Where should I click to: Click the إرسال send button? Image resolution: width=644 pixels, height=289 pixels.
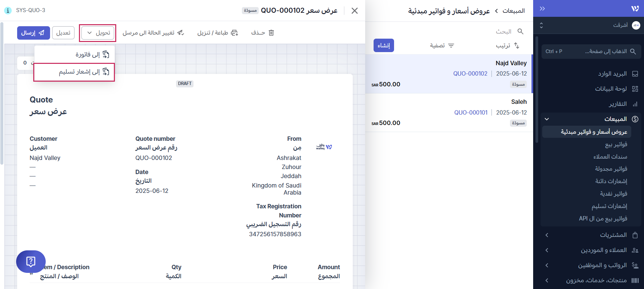click(x=33, y=33)
